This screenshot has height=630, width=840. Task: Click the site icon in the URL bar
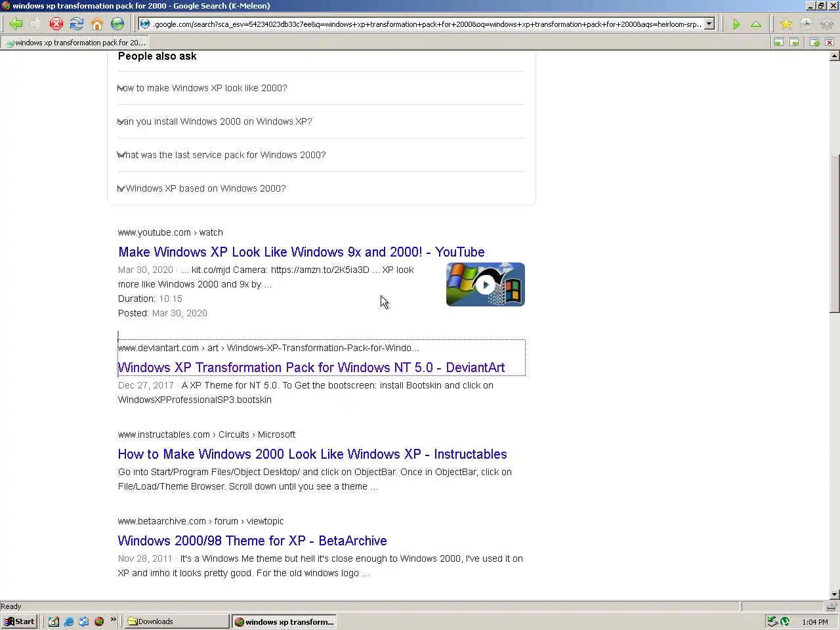pos(145,24)
